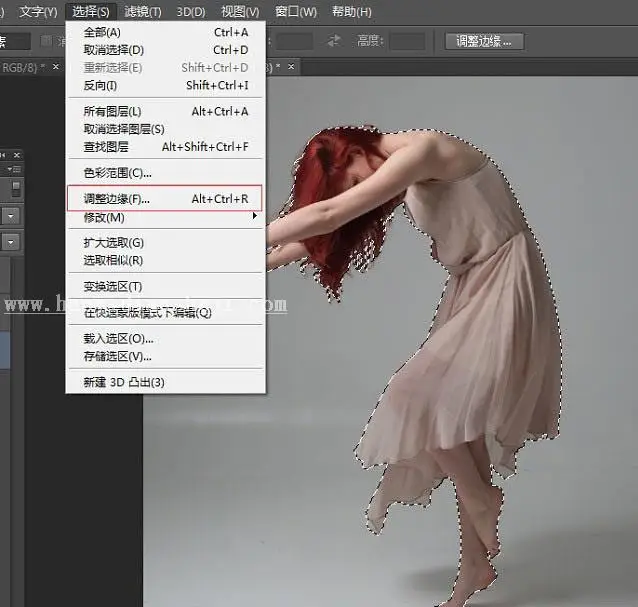This screenshot has width=638, height=607.
Task: Collapse the left panel with double-arrow icon
Action: (x=3, y=155)
